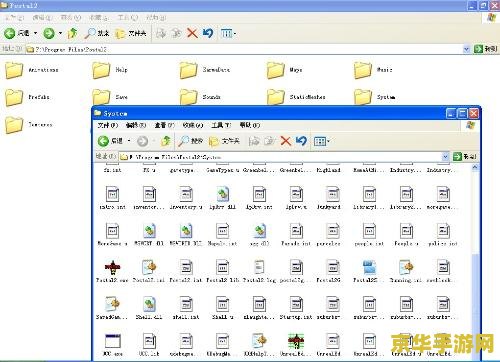Open Views dropdown arrow in Postal2 window

coord(235,34)
